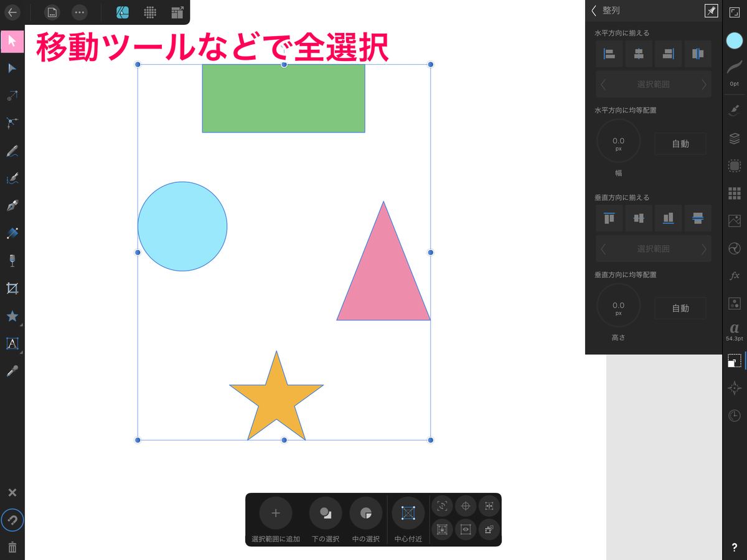Toggle the pin on the 整列 panel
The width and height of the screenshot is (747, 560).
[x=712, y=11]
